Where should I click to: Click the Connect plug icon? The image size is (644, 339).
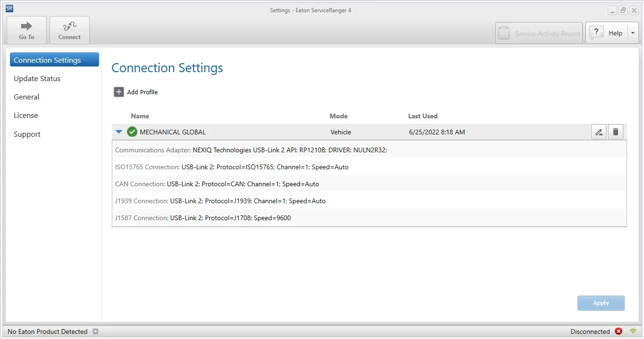click(x=69, y=26)
